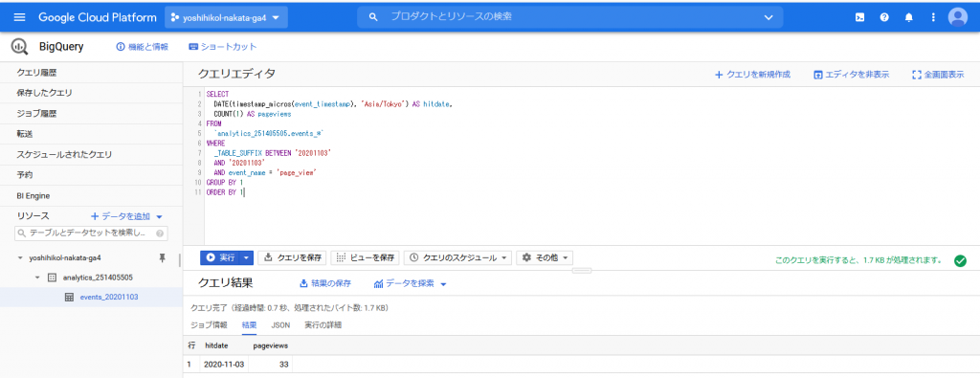This screenshot has width=980, height=378.
Task: Open the user account avatar
Action: click(957, 17)
